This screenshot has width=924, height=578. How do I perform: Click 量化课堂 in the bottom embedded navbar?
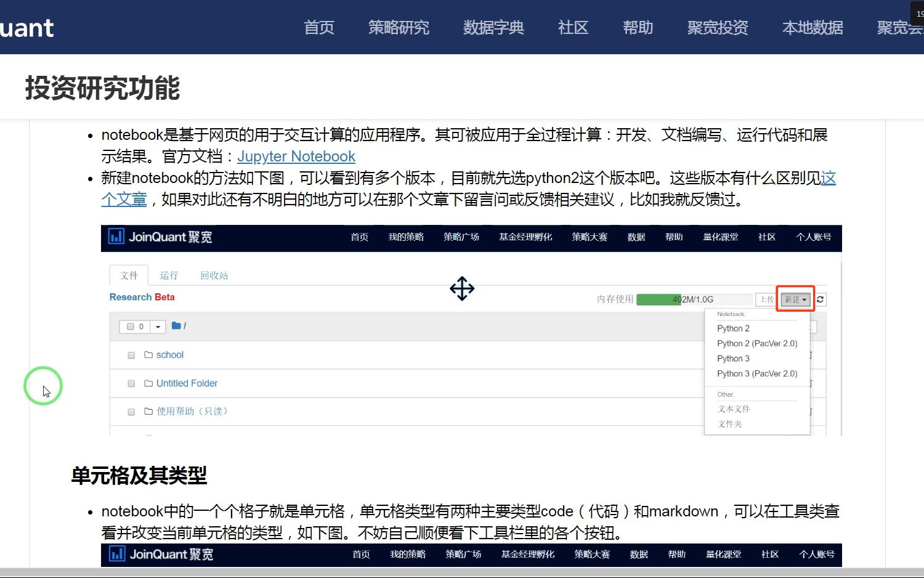[x=724, y=555]
